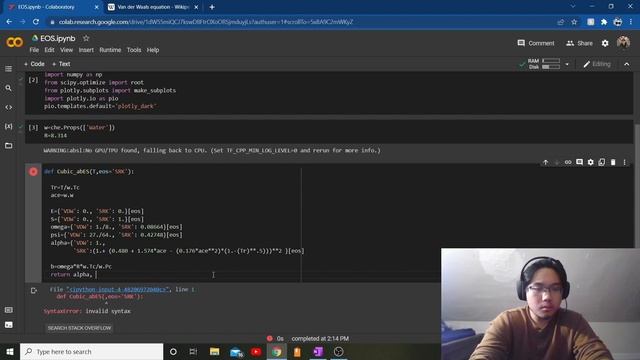Viewport: 640px width, 360px height.
Task: Go back to previous page
Action: click(x=9, y=22)
